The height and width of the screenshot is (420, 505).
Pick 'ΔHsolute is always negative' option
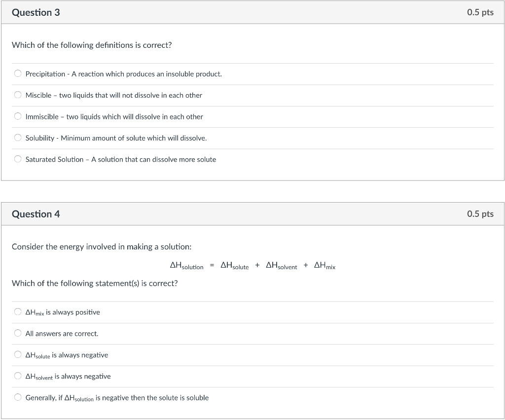tap(18, 355)
